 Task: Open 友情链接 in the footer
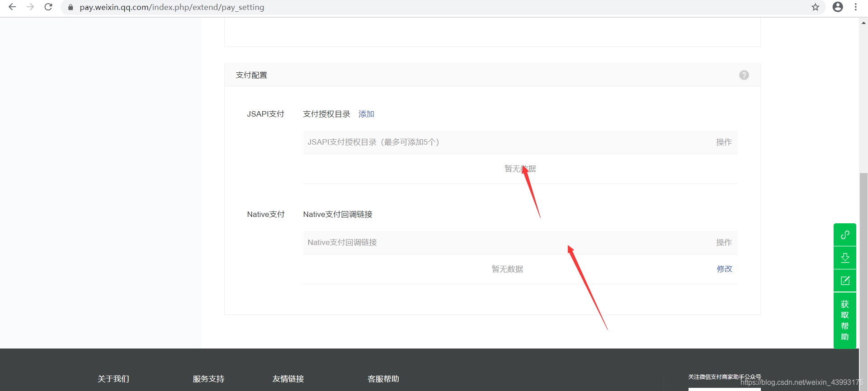tap(288, 379)
